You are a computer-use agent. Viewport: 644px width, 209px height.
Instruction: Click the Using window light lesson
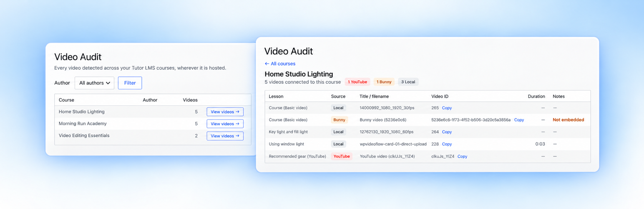[286, 144]
